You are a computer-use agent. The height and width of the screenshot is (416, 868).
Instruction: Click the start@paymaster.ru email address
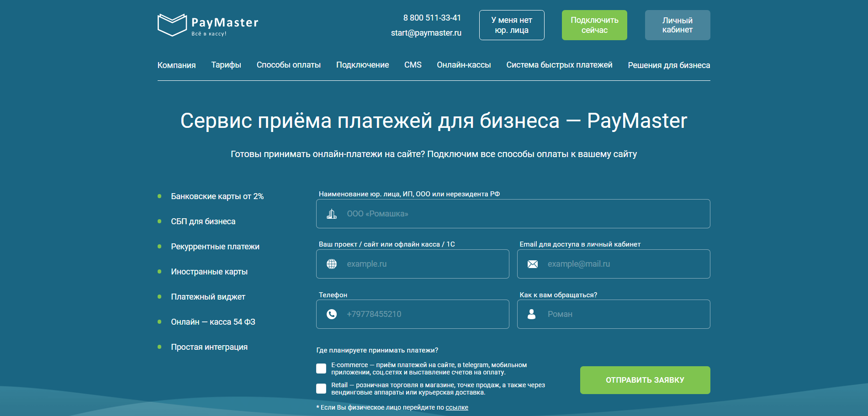point(426,33)
